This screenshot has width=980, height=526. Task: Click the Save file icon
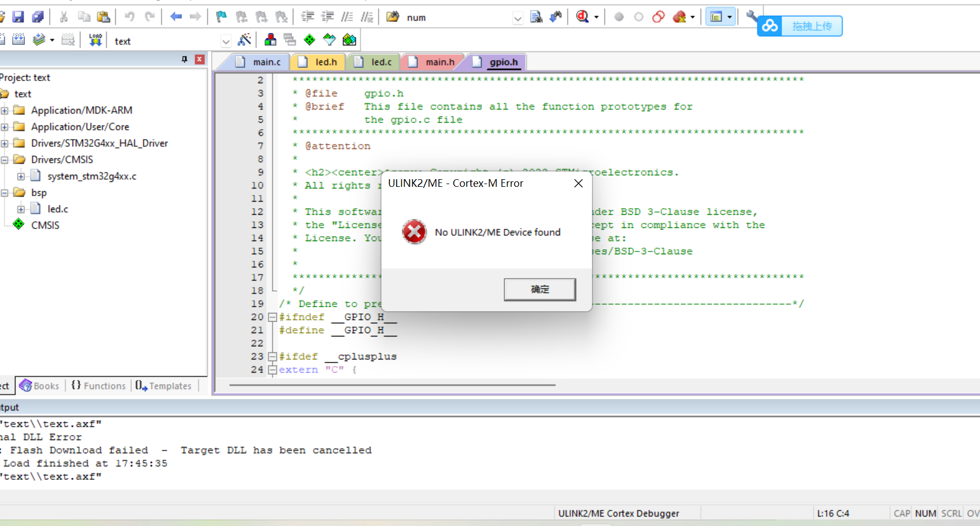coord(18,17)
